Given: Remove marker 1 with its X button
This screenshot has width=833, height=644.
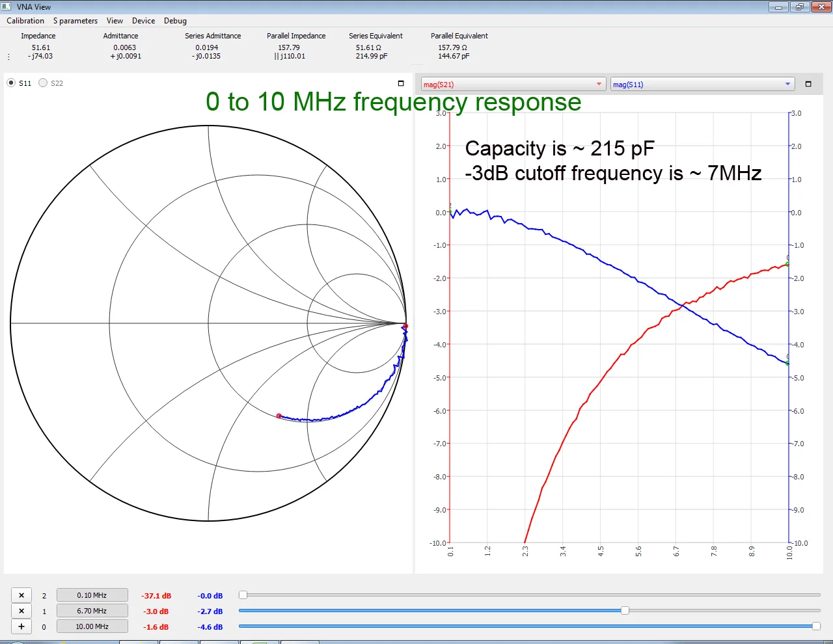Looking at the screenshot, I should coord(21,611).
